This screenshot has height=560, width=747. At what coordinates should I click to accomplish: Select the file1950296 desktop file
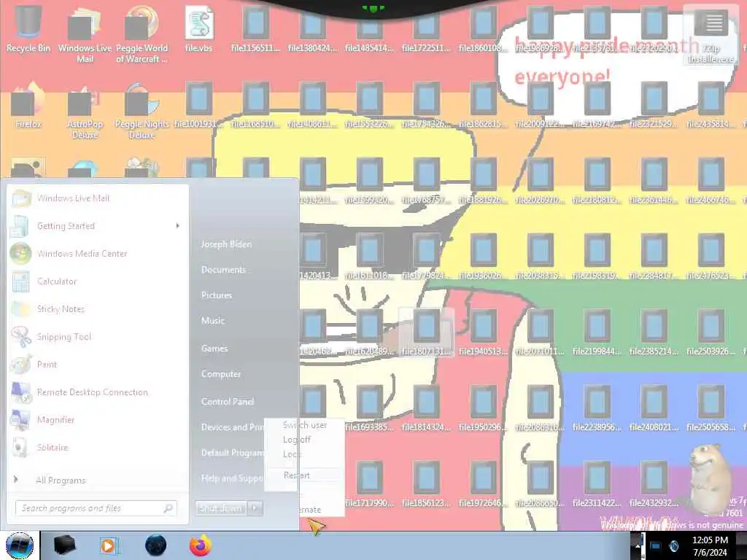point(483,408)
